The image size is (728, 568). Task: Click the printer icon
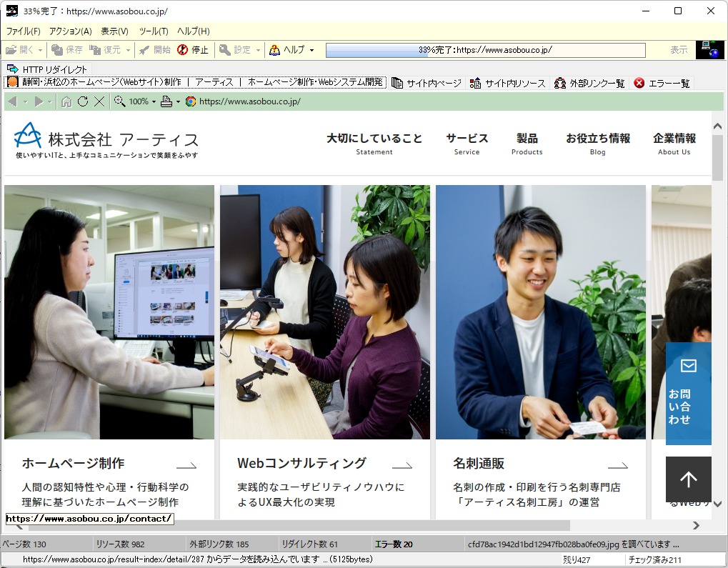166,101
